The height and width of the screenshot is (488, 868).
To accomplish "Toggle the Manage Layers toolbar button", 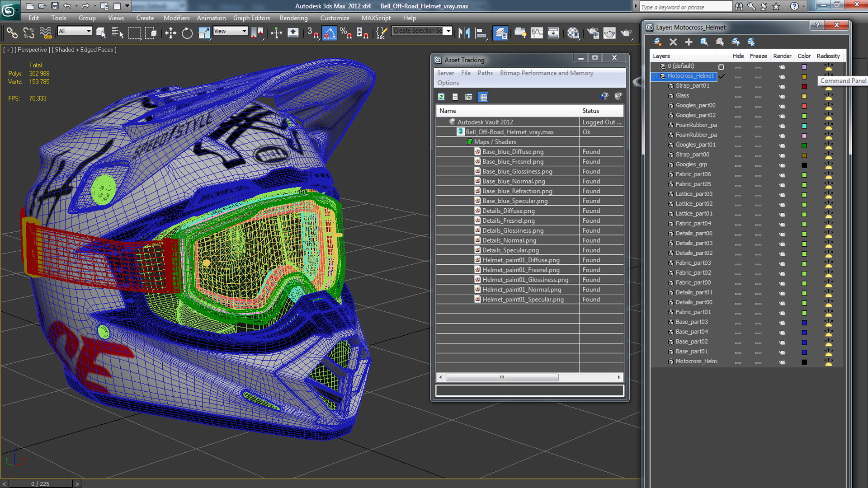I will point(500,33).
